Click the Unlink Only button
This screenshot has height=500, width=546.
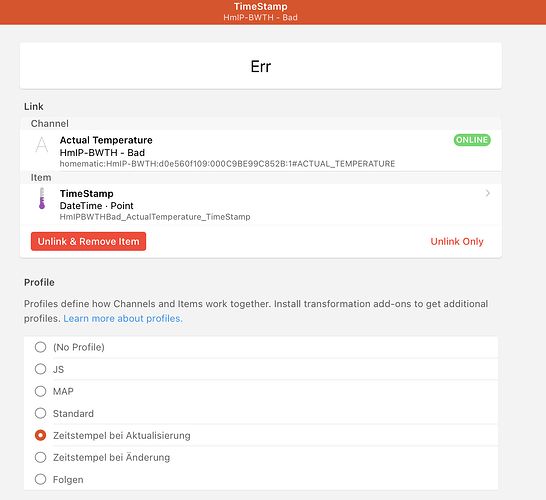coord(457,241)
